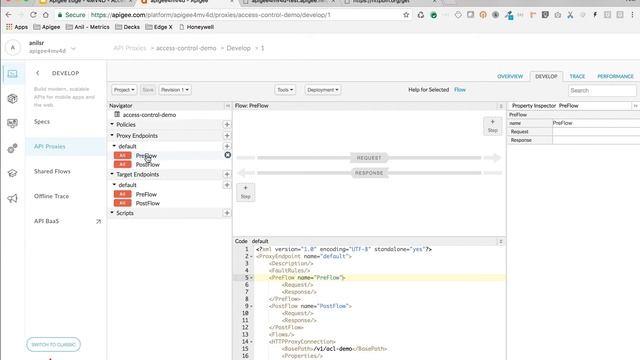Fold the ProxyEndpoint element on code line 2
This screenshot has width=640, height=360.
[x=252, y=256]
